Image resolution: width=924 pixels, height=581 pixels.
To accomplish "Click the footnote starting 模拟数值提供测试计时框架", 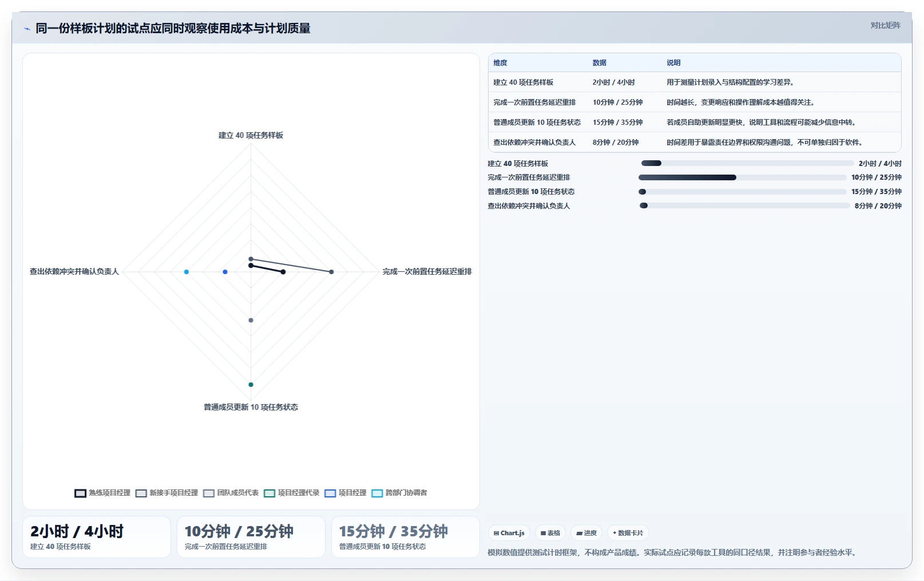I will tap(673, 553).
